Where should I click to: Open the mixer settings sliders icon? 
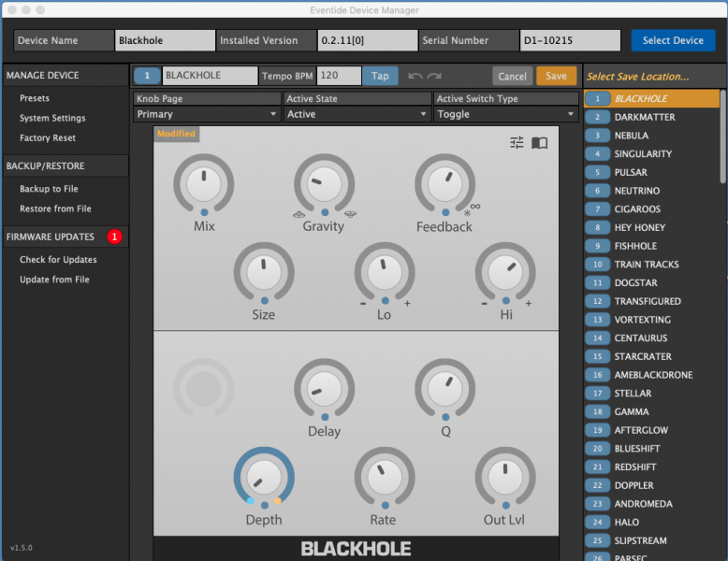coord(517,142)
